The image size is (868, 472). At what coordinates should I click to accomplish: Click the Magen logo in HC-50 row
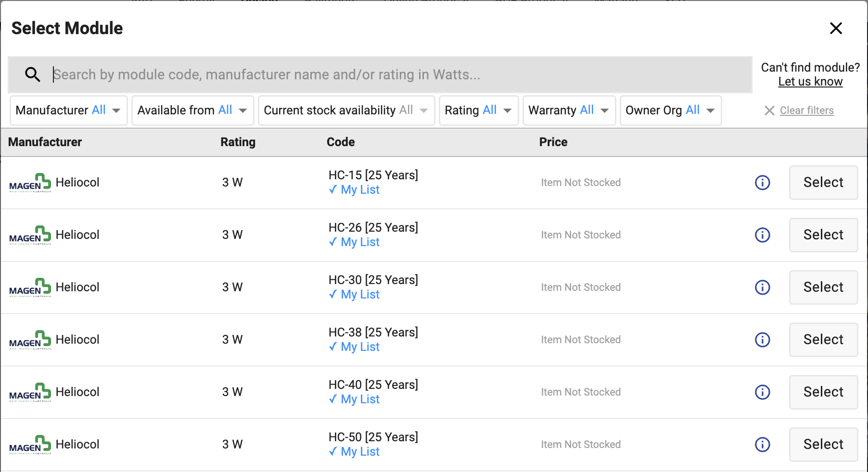pyautogui.click(x=30, y=445)
